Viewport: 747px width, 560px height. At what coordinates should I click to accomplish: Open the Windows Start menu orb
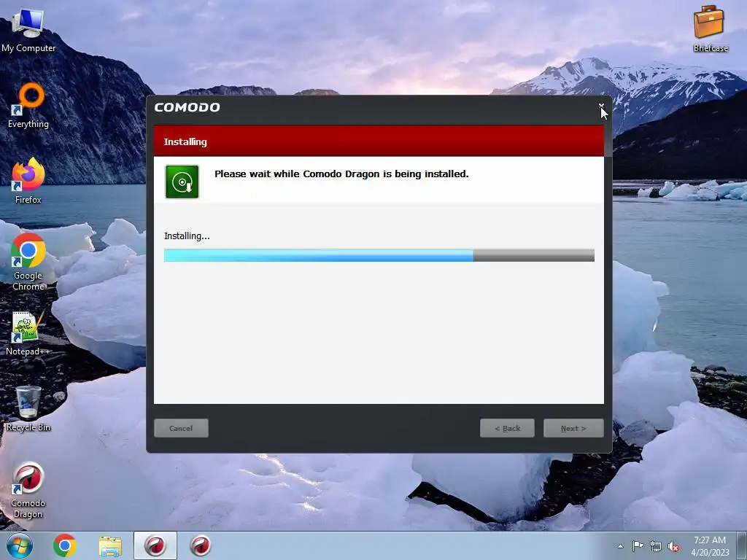click(20, 545)
